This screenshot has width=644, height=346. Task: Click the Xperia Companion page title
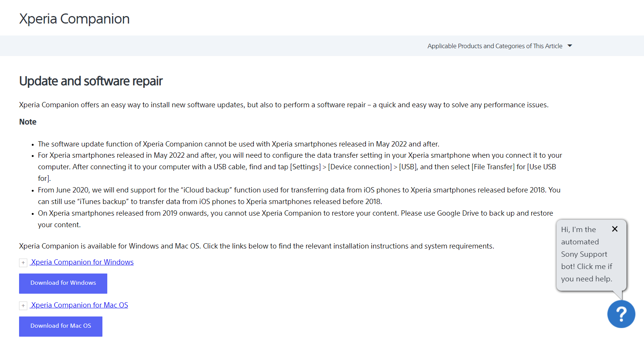click(x=74, y=19)
